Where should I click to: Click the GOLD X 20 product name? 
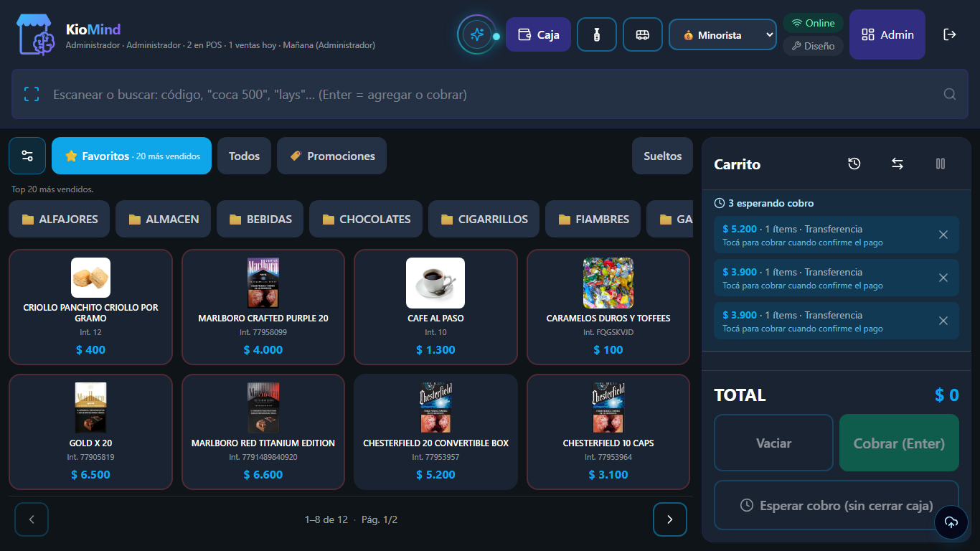[90, 443]
